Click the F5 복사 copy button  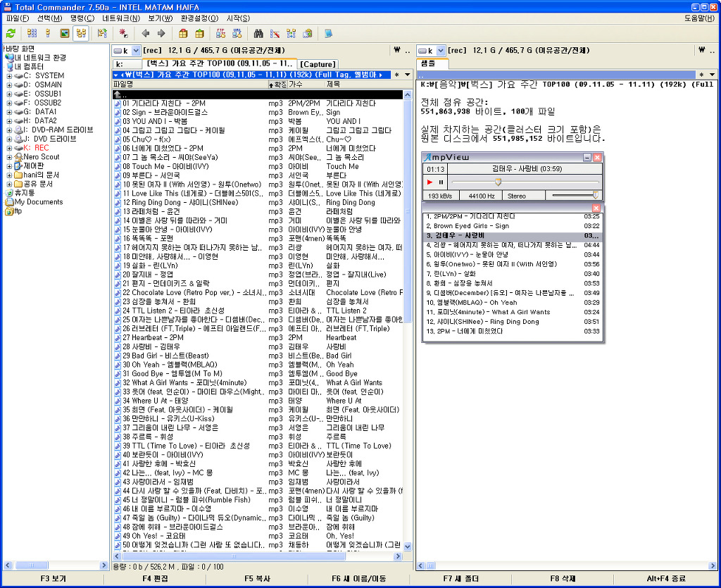coord(258,579)
